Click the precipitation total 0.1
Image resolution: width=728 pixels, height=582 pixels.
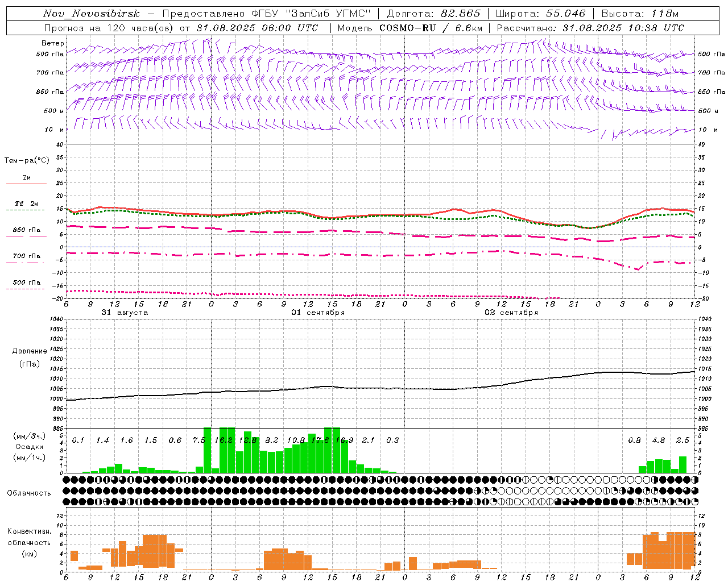pos(78,440)
